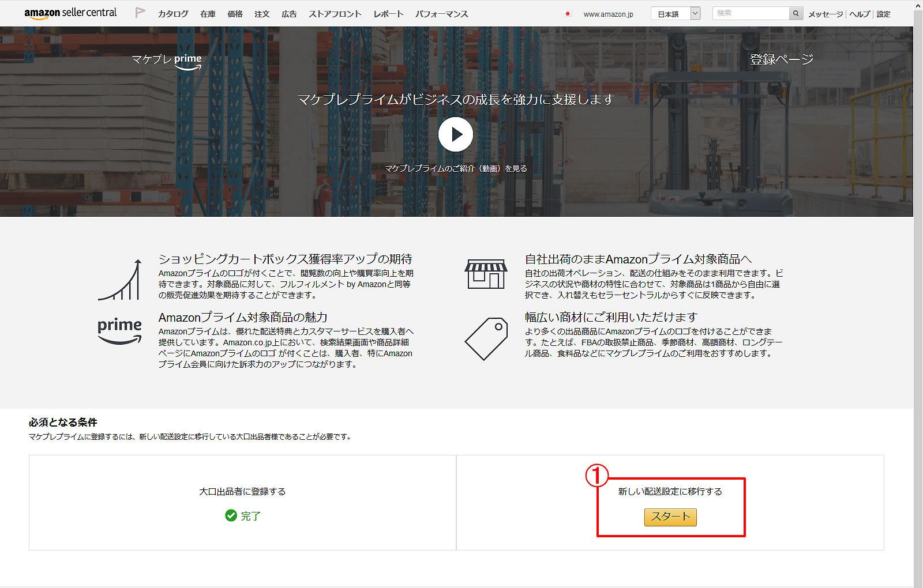Open the 注文 menu
The width and height of the screenshot is (923, 588).
262,14
